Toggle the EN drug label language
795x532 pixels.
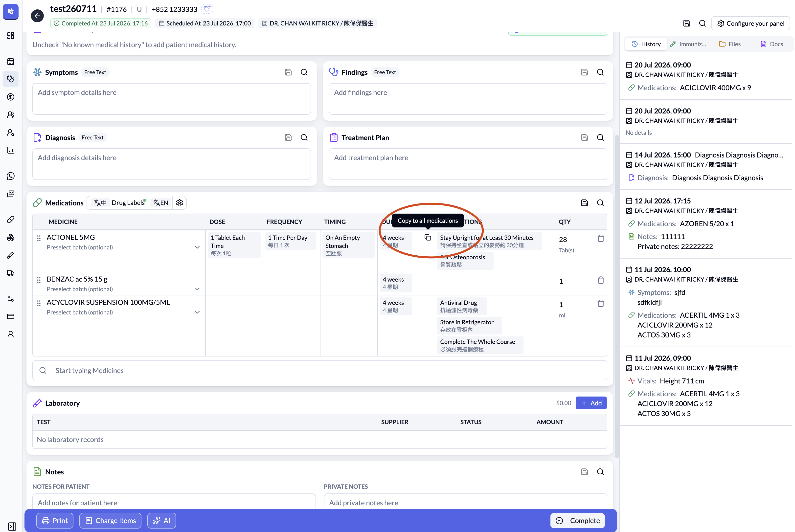[161, 202]
